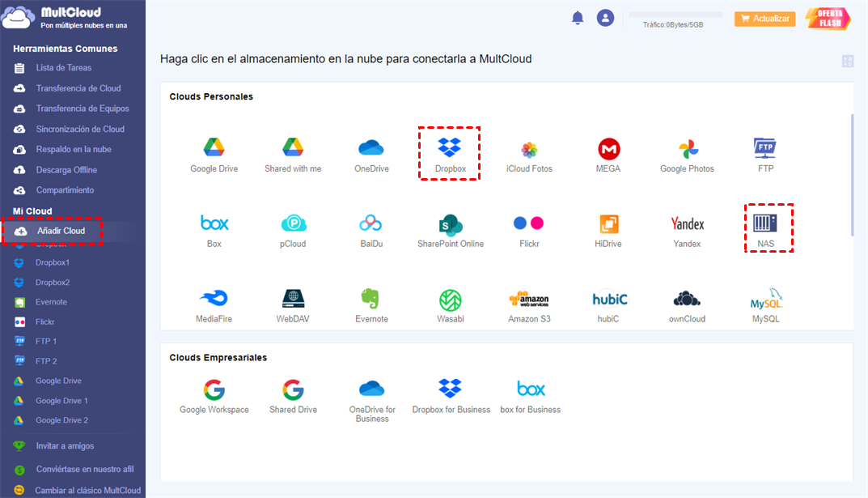This screenshot has height=498, width=868.
Task: Connect a MySQL database
Action: tap(766, 306)
